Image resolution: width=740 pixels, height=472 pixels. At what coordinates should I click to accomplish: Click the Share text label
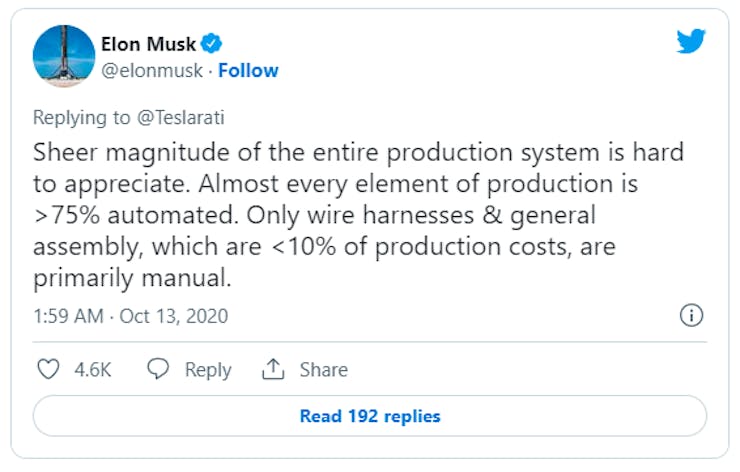[x=324, y=369]
